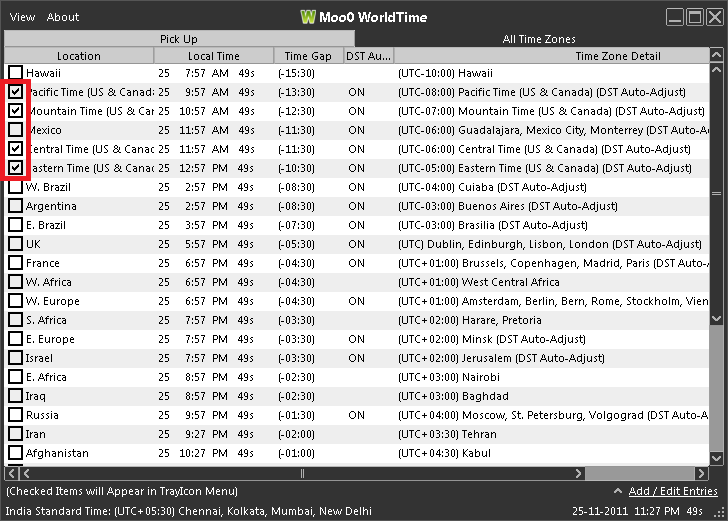
Task: Check the Hawaii checkbox
Action: pos(15,72)
